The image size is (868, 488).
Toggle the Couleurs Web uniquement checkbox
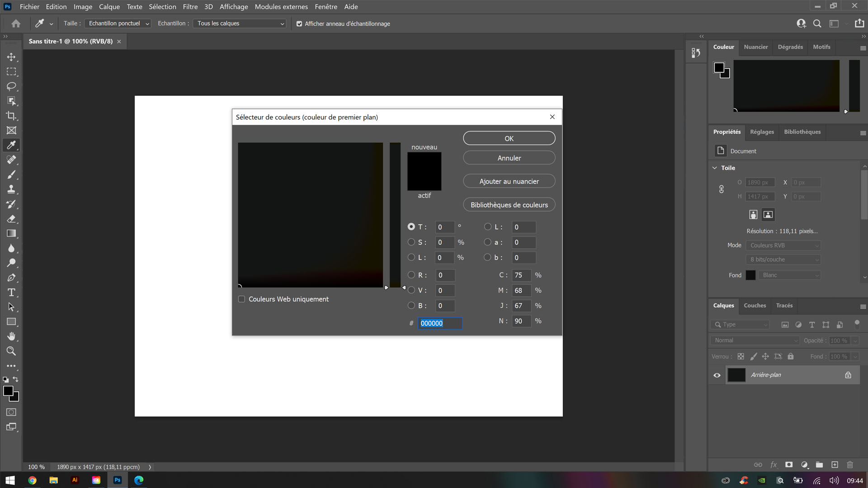coord(241,299)
